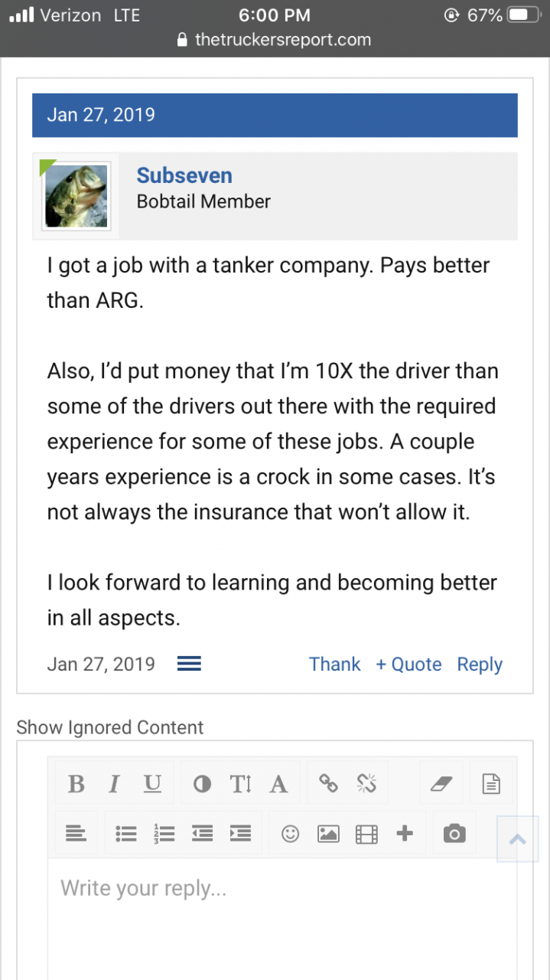Open the post options hamburger menu
The image size is (550, 980).
(x=189, y=664)
